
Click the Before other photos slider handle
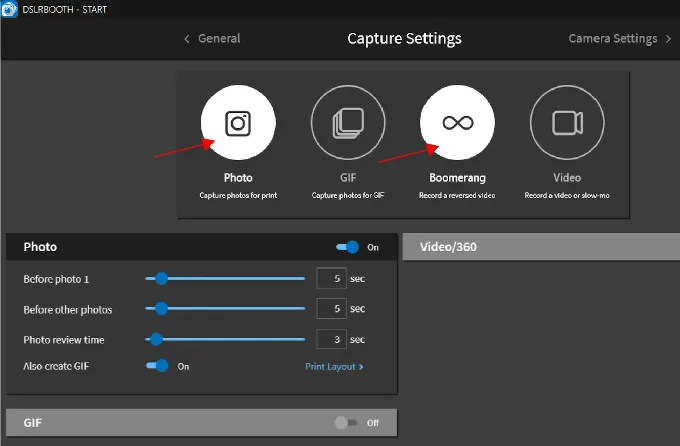161,309
